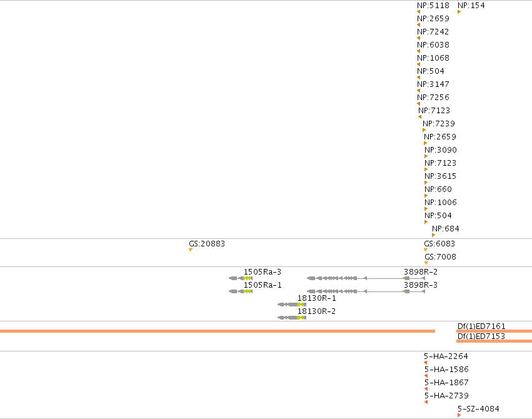Click the Df(1)ED7153 deficiency bar

point(494,341)
